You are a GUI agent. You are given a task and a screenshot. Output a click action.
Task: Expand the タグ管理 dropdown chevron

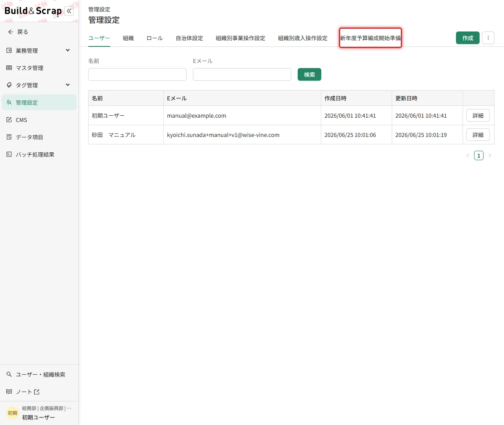(68, 85)
